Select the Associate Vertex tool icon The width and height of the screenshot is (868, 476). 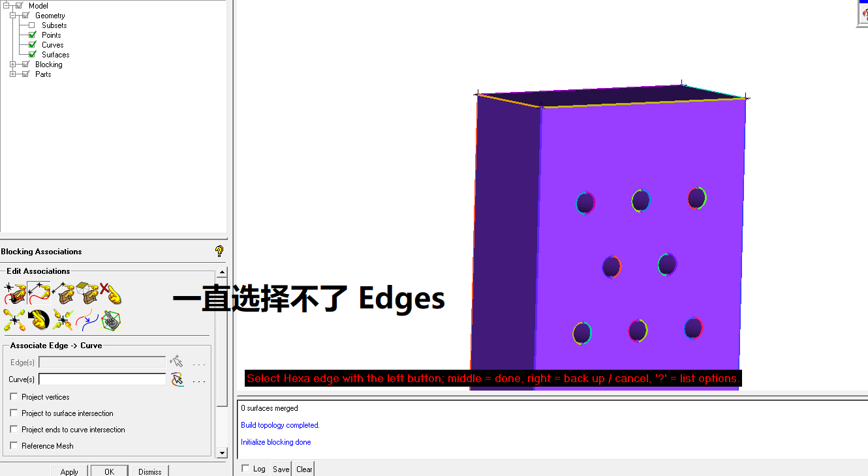(x=14, y=295)
